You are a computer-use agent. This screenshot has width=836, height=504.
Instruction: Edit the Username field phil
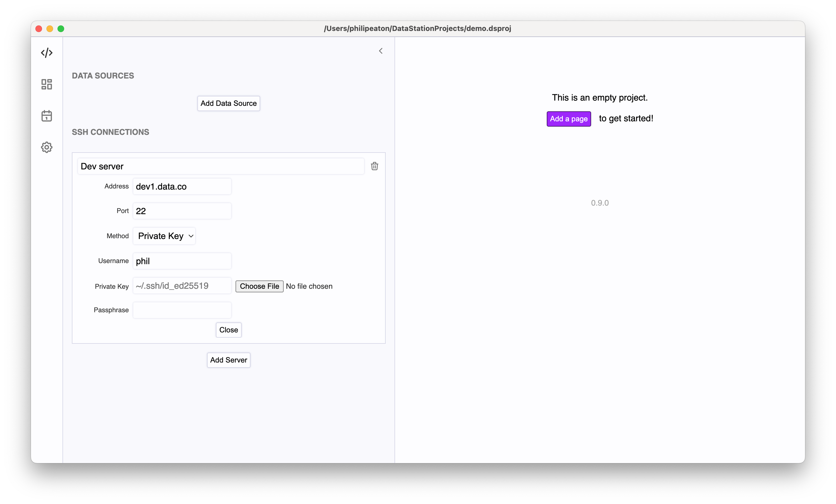[182, 261]
